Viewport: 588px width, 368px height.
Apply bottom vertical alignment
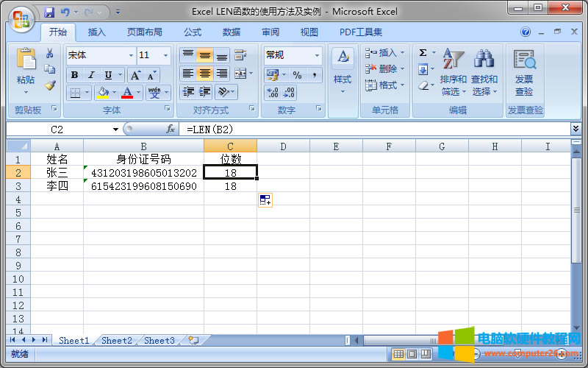[222, 56]
